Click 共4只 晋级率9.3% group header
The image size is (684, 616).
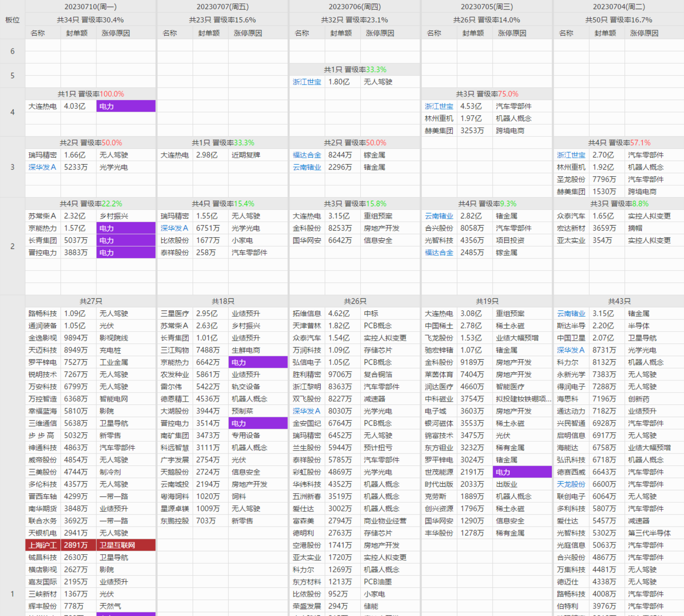[487, 204]
